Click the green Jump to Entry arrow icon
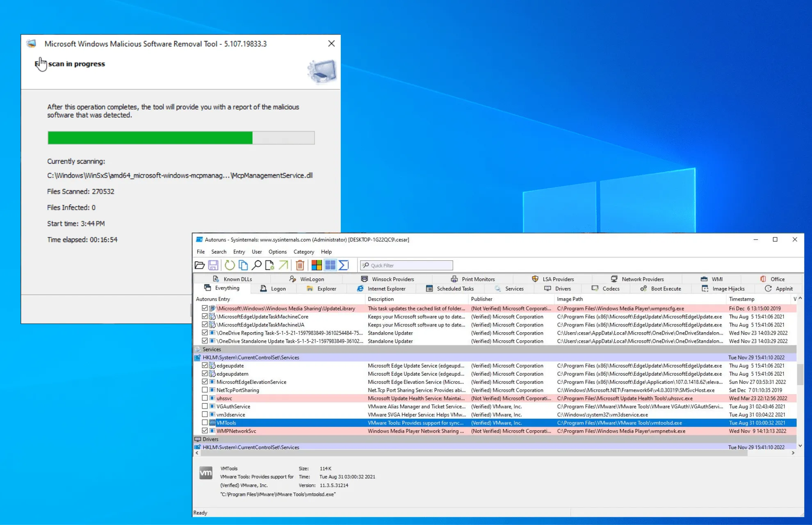Screen dimensions: 812x525 [x=283, y=265]
